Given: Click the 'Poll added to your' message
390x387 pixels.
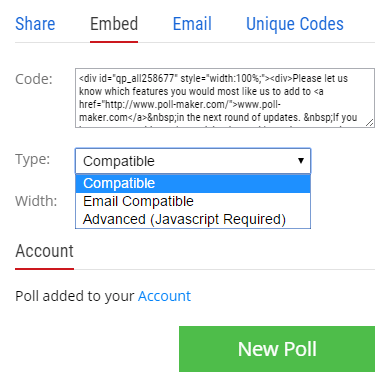Looking at the screenshot, I should 75,296.
